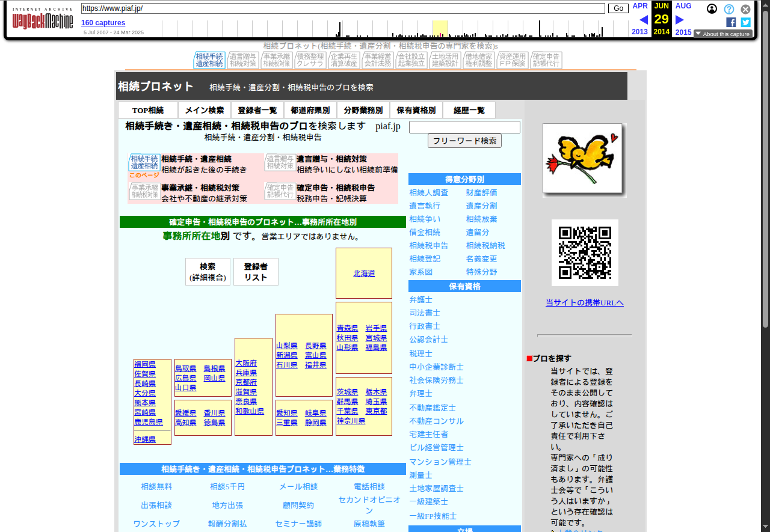Open the メイン検索 tab

[205, 111]
